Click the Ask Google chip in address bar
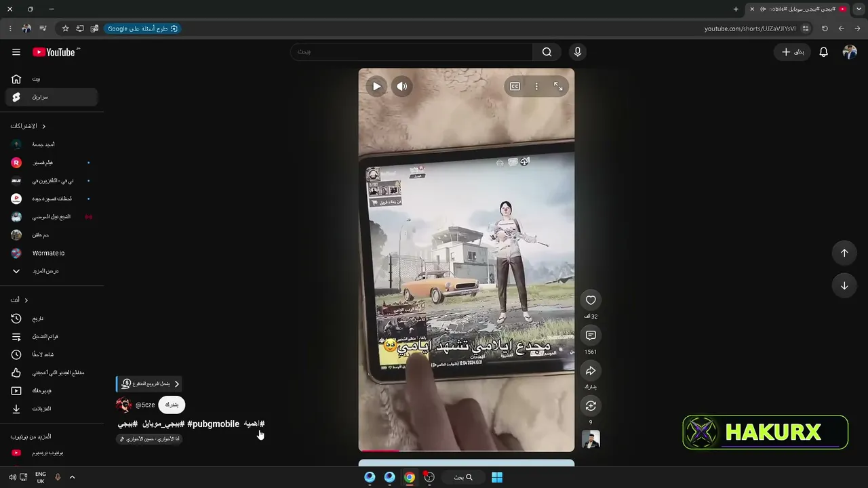Screen dimensions: 868x488 (142, 28)
